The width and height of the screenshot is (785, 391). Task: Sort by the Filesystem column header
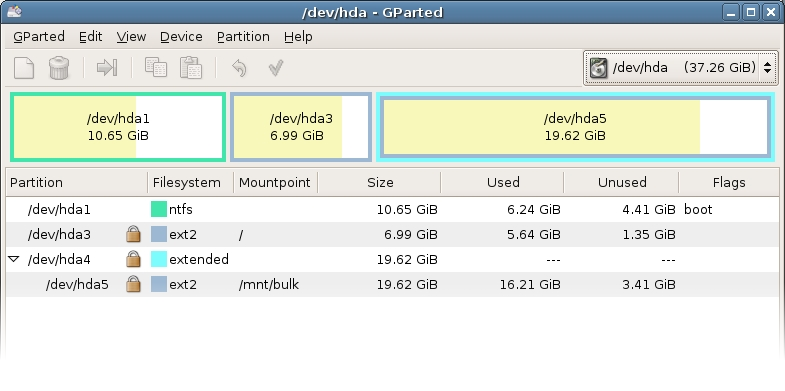click(190, 183)
